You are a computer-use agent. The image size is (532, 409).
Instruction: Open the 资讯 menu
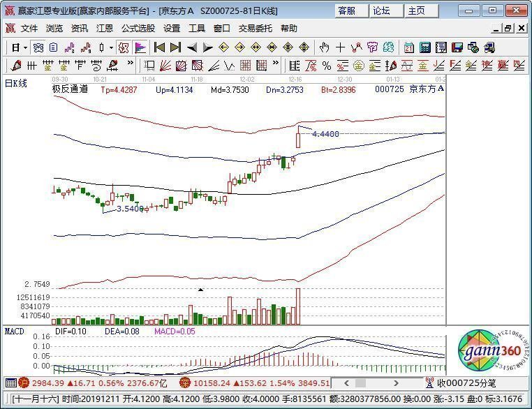click(80, 29)
